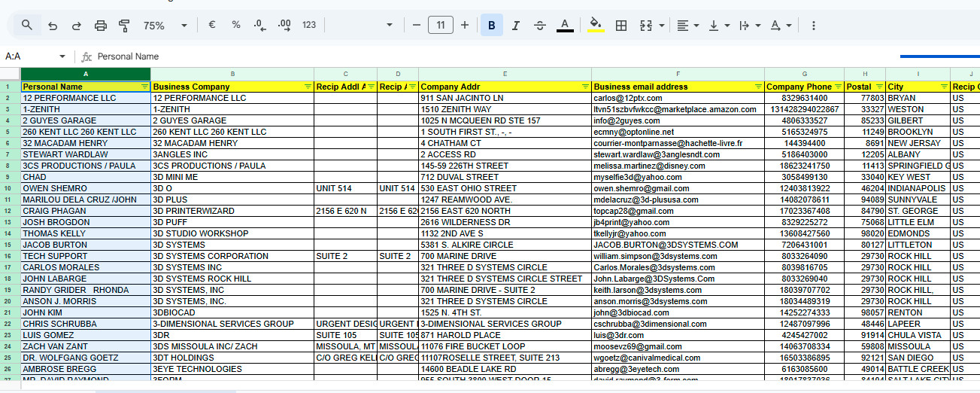Screen dimensions: 980x393
Task: Click the CRAIG PHAGAN cell
Action: (86, 211)
